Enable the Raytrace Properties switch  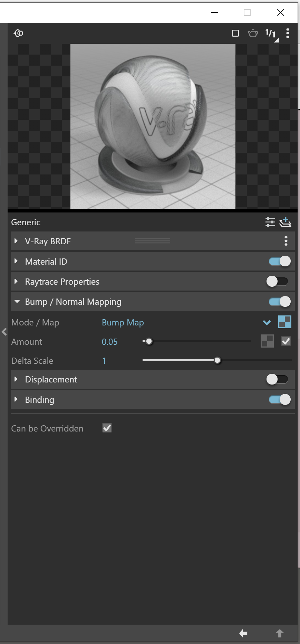tap(277, 282)
